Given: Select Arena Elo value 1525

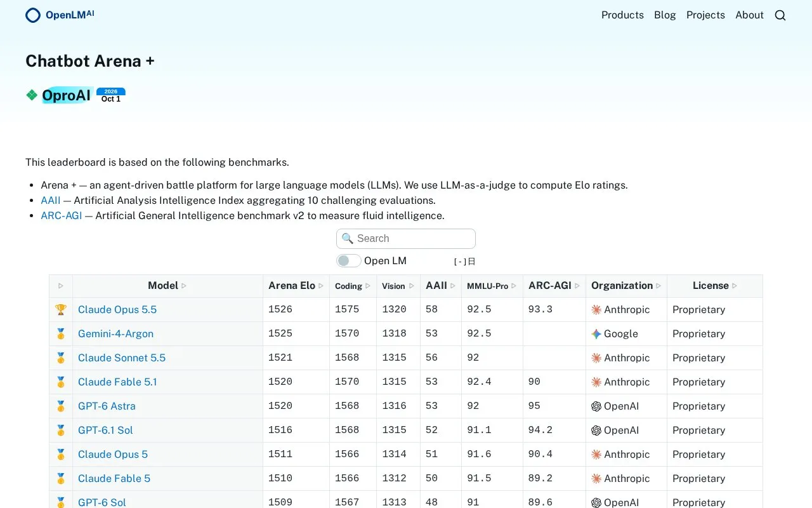Looking at the screenshot, I should tap(280, 334).
